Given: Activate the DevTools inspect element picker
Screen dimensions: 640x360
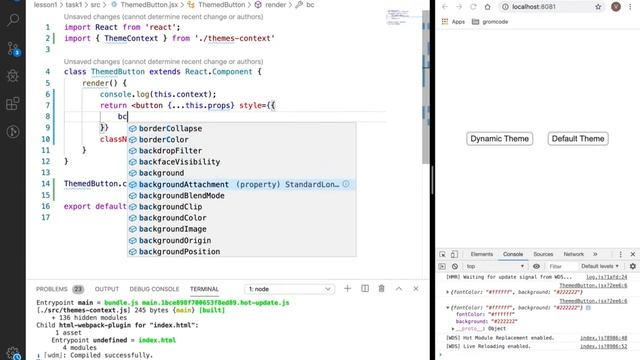Looking at the screenshot, I should point(442,254).
